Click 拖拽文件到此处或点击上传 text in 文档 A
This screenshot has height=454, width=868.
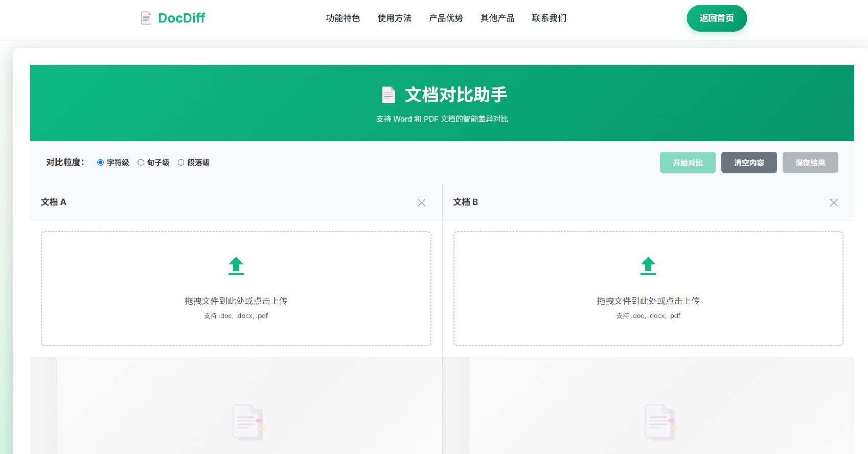(236, 301)
